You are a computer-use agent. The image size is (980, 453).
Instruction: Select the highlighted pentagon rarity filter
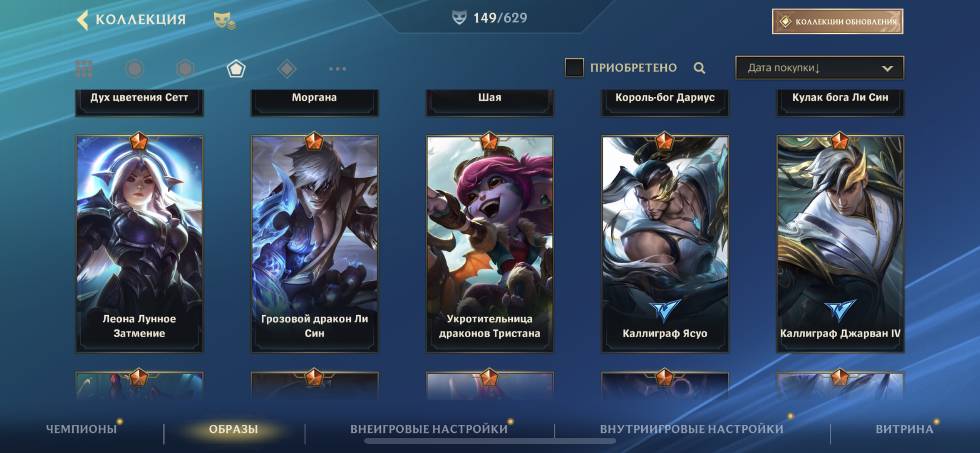[x=236, y=69]
